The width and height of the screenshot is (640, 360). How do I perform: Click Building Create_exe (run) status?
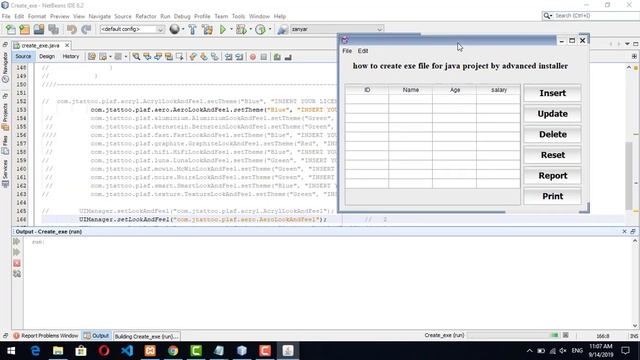(x=146, y=336)
